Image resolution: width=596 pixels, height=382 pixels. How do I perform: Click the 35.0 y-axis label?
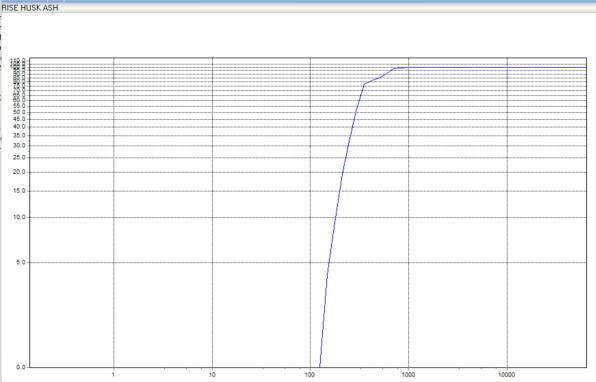(19, 136)
